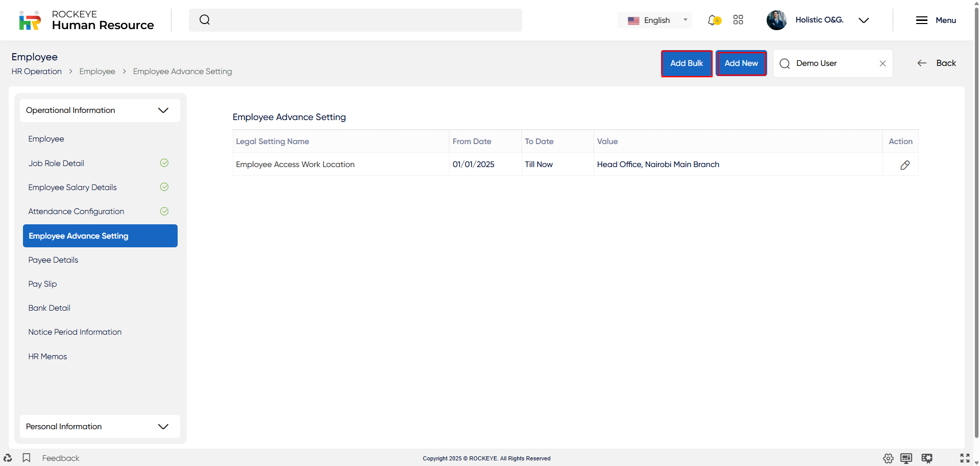Click the page vertical scrollbar
The image size is (980, 466).
pyautogui.click(x=976, y=222)
